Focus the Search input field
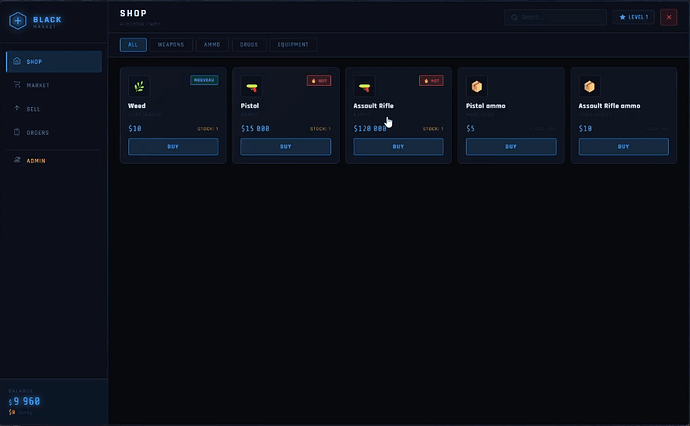The height and width of the screenshot is (426, 690). 555,17
